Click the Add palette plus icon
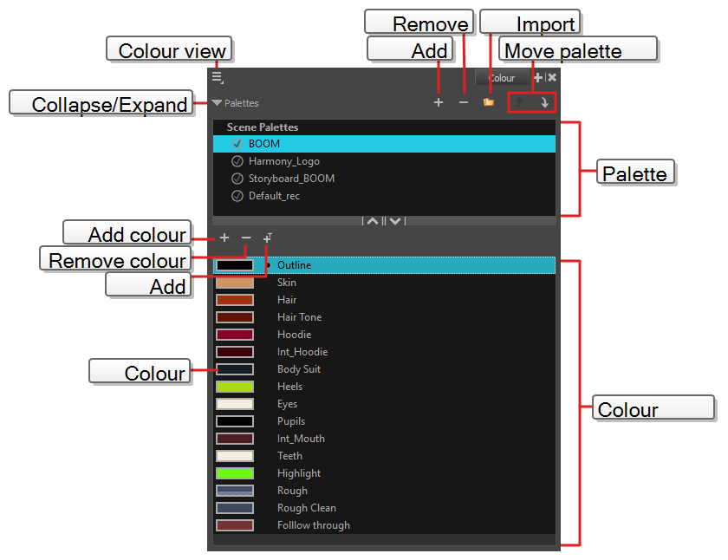The image size is (728, 560). click(439, 102)
